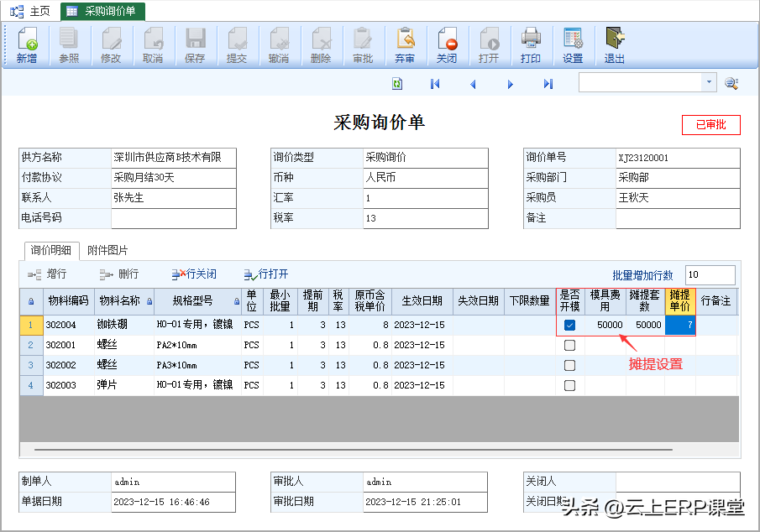The height and width of the screenshot is (532, 760).
Task: Click the 电话号码 input field
Action: tap(174, 218)
